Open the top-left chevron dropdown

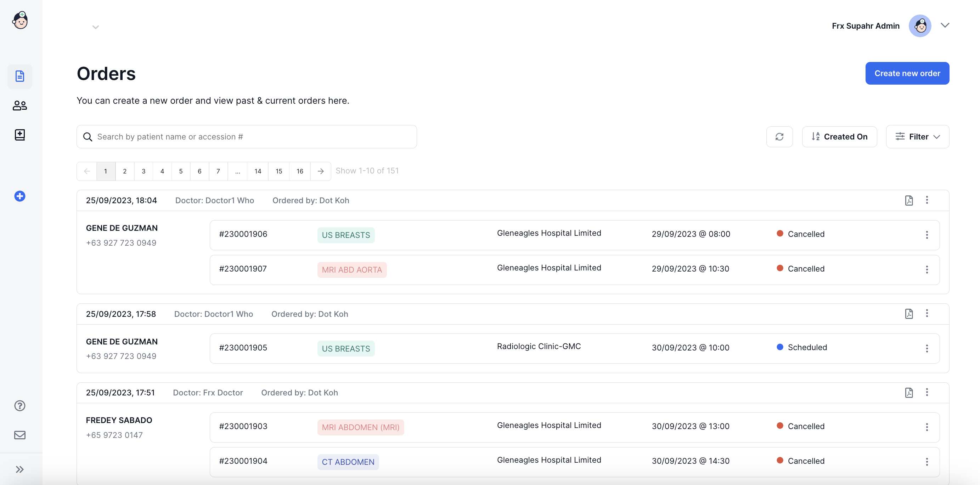pos(96,27)
